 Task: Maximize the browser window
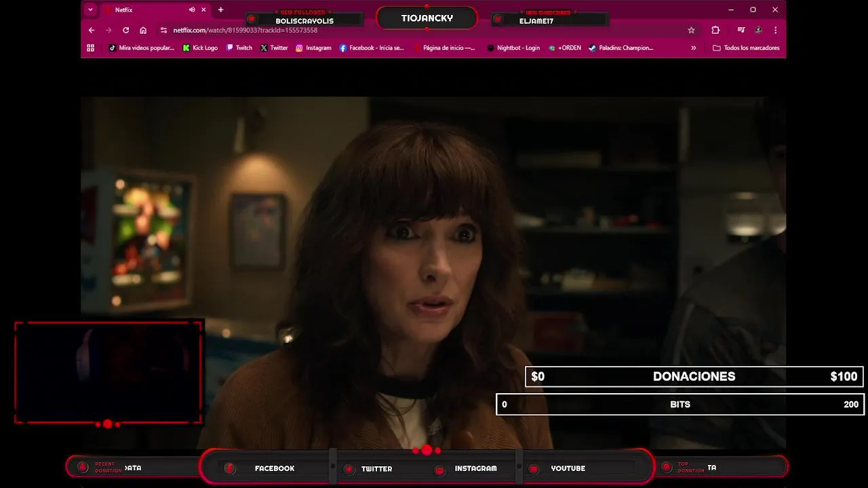pos(753,9)
